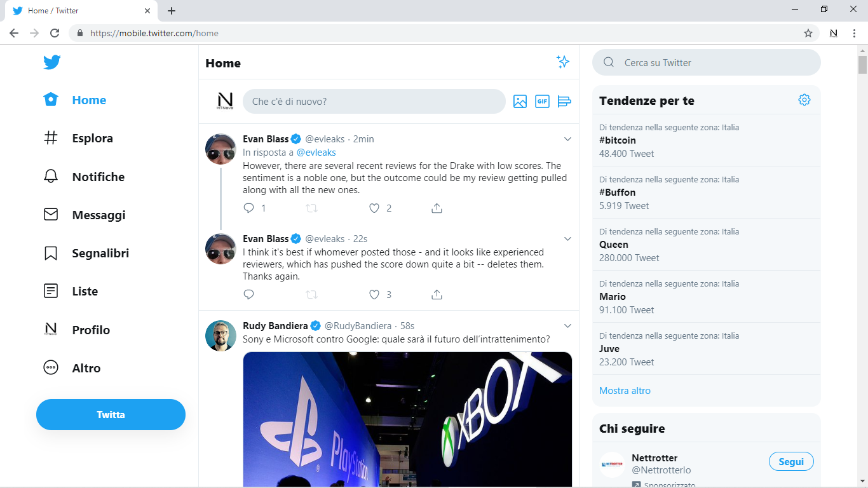
Task: Open the trends settings gear
Action: click(804, 99)
